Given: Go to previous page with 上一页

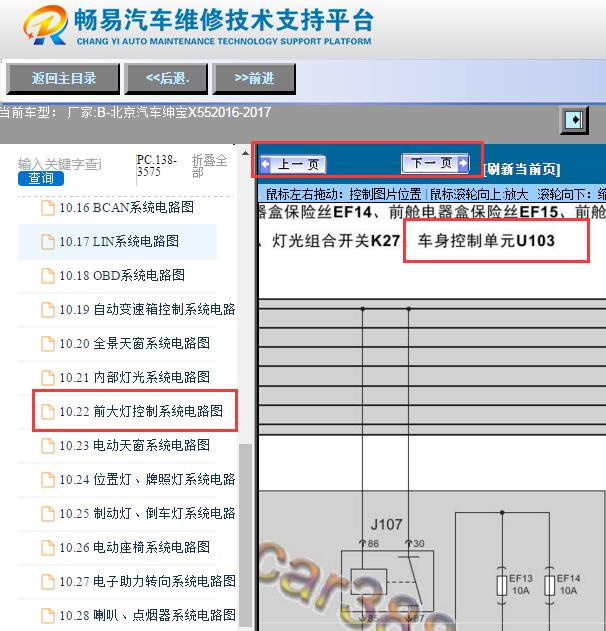Looking at the screenshot, I should pos(293,164).
